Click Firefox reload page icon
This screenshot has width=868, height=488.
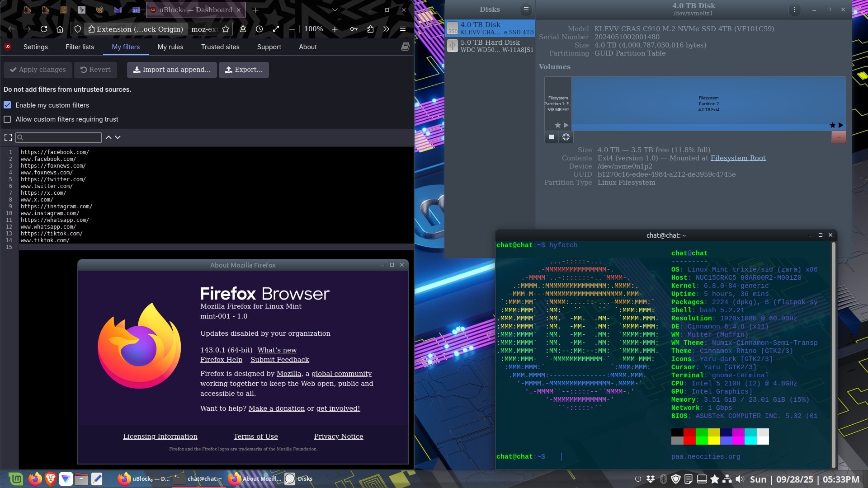44,29
